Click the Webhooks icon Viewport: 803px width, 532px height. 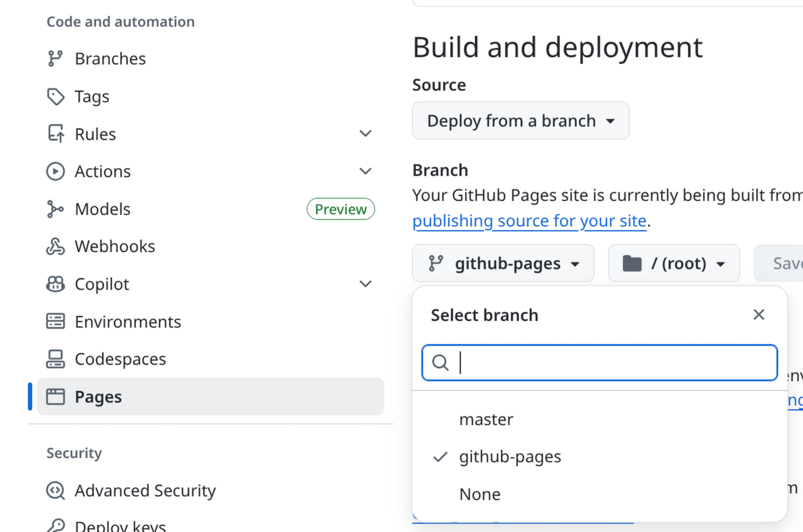55,246
